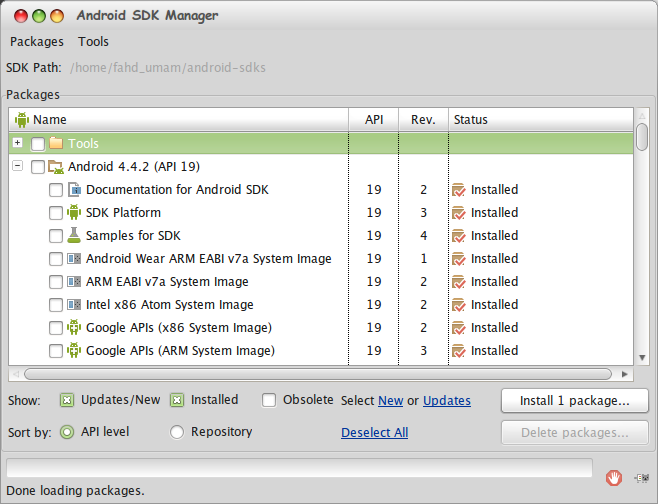Open the Tools menu
The height and width of the screenshot is (504, 658).
(94, 42)
